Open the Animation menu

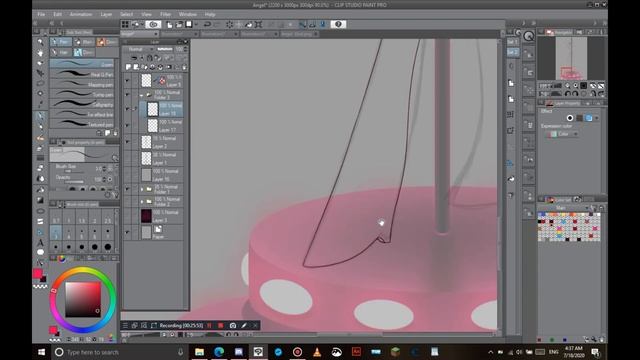(x=81, y=14)
